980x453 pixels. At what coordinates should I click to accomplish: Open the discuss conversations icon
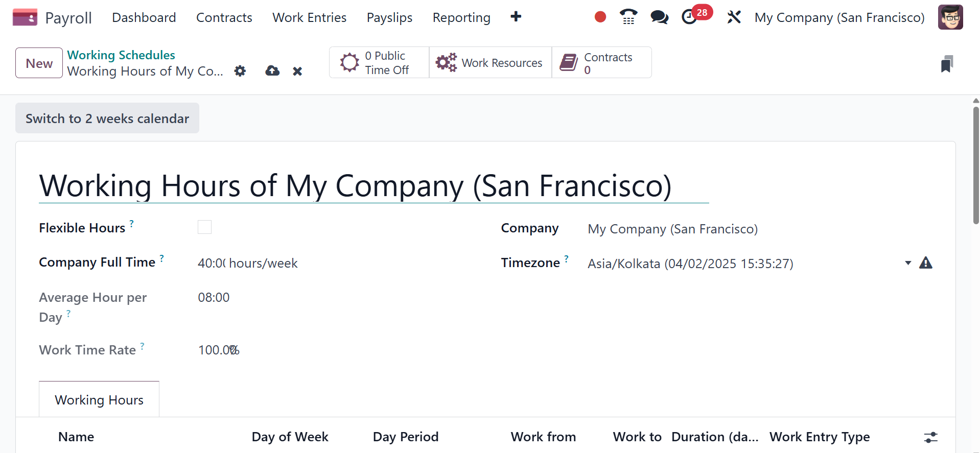659,17
